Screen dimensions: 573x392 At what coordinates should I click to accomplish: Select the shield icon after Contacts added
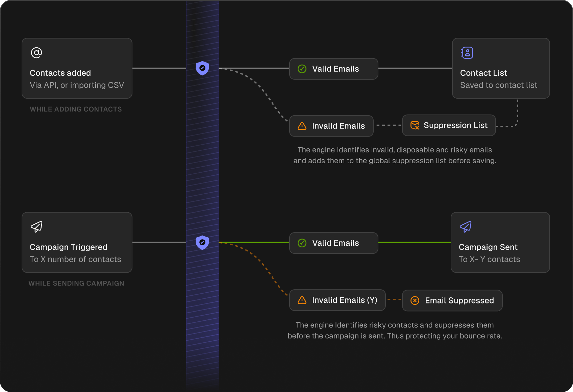(x=202, y=68)
